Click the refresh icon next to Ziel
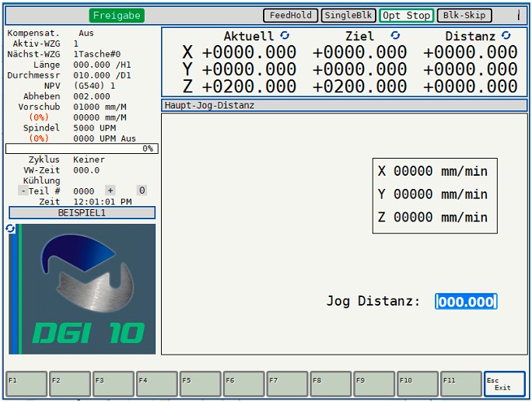 (395, 35)
